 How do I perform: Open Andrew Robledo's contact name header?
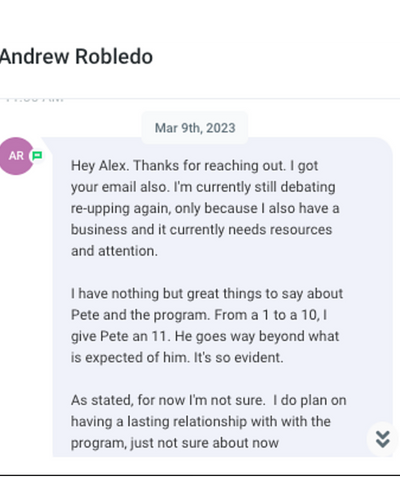pyautogui.click(x=76, y=56)
